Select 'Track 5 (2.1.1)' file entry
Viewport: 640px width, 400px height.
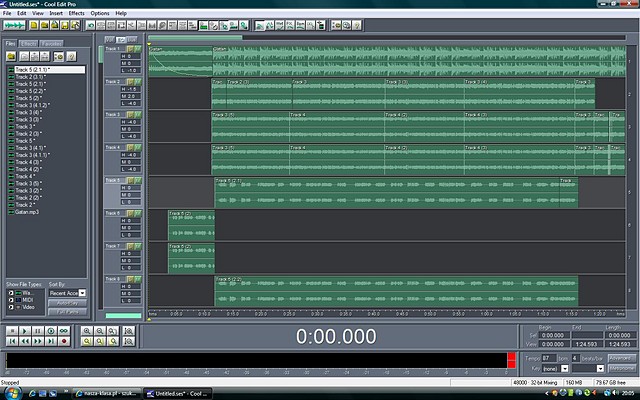coord(50,69)
